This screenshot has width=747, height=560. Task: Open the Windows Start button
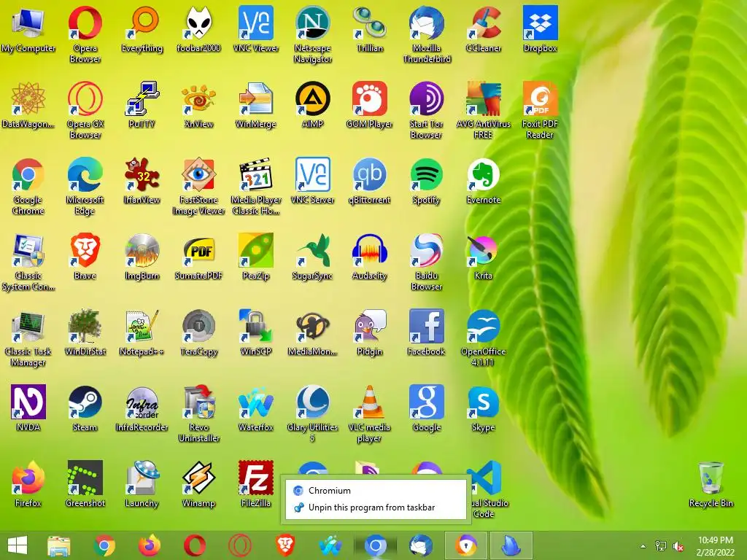(18, 545)
